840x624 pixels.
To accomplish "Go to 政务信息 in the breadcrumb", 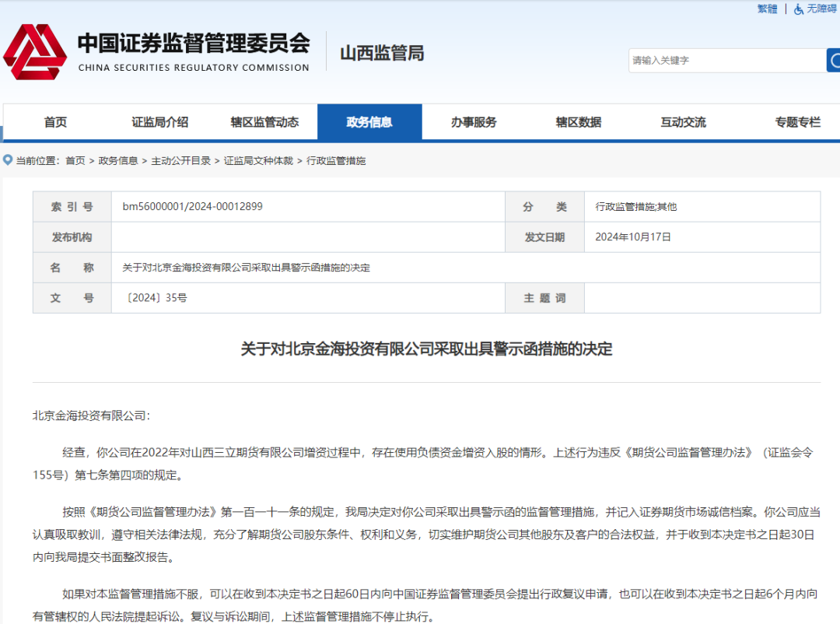I will (x=118, y=161).
